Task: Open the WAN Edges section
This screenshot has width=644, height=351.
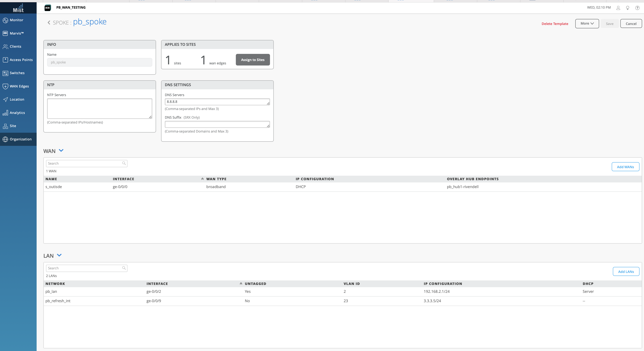Action: click(19, 86)
